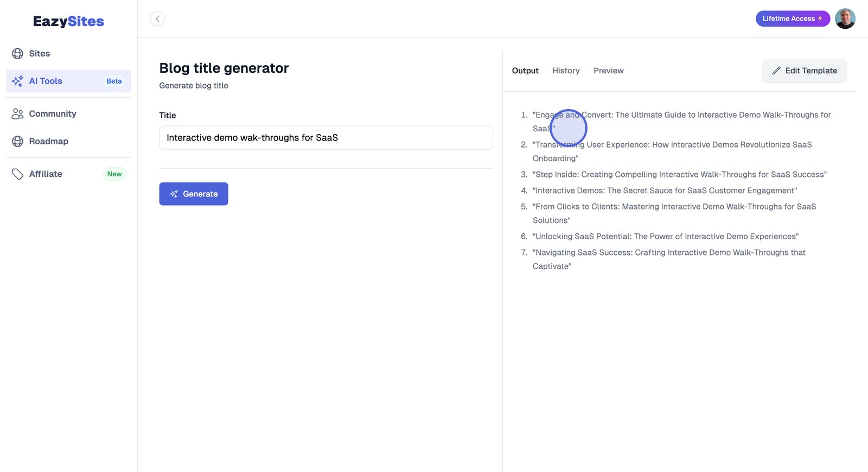868x472 pixels.
Task: Click the Community people icon
Action: point(17,114)
